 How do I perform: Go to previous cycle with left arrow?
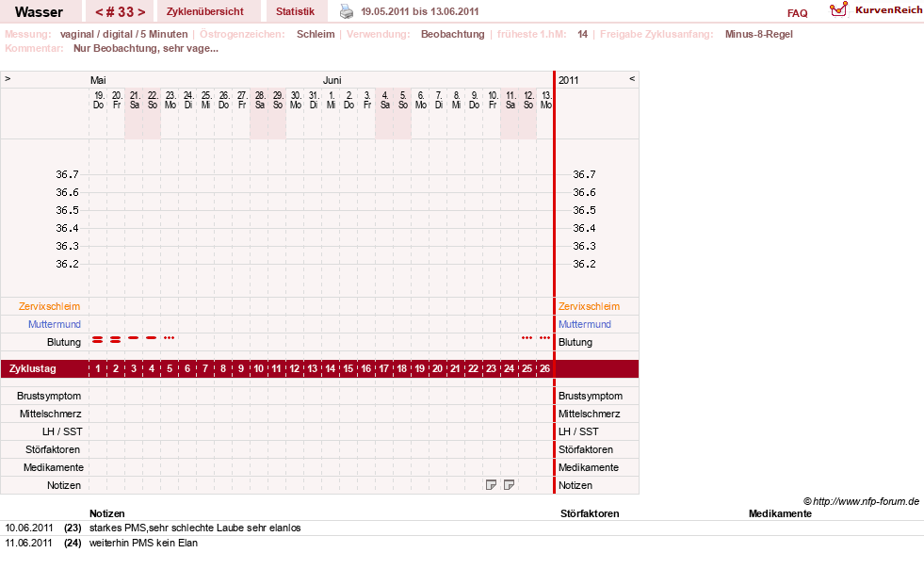click(99, 12)
